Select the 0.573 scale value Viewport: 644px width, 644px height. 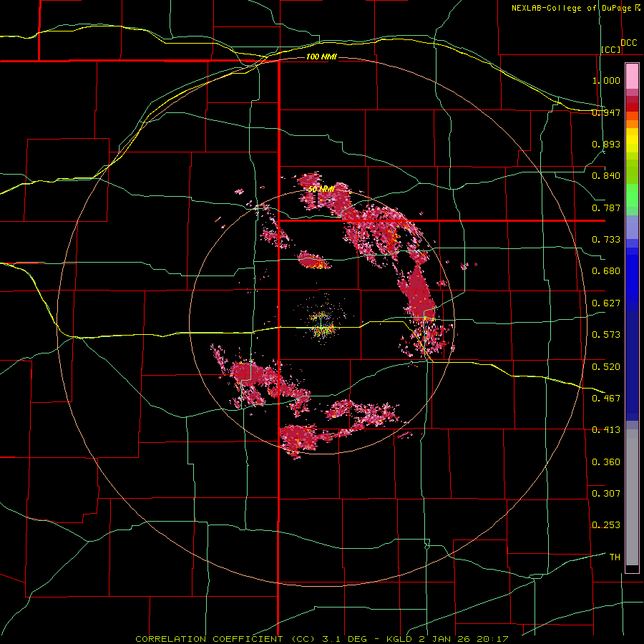606,335
